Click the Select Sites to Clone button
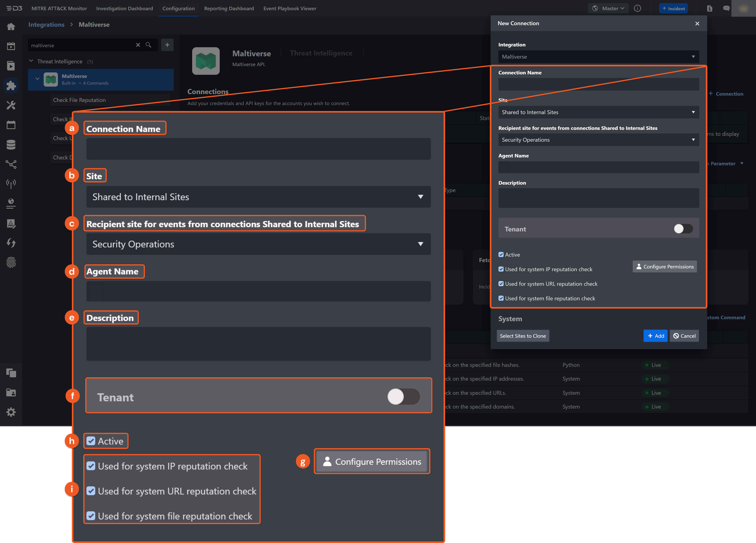The height and width of the screenshot is (543, 756). (x=523, y=336)
